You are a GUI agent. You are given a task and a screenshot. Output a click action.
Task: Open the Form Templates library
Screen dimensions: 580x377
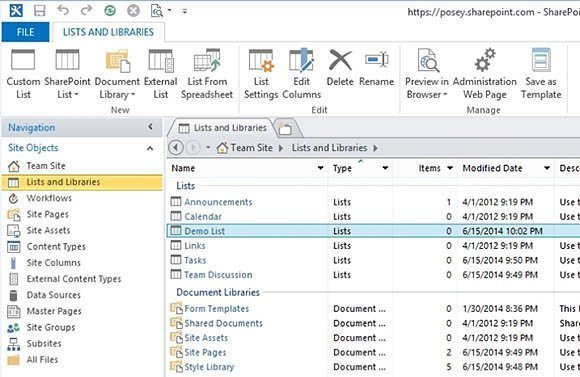coord(217,309)
